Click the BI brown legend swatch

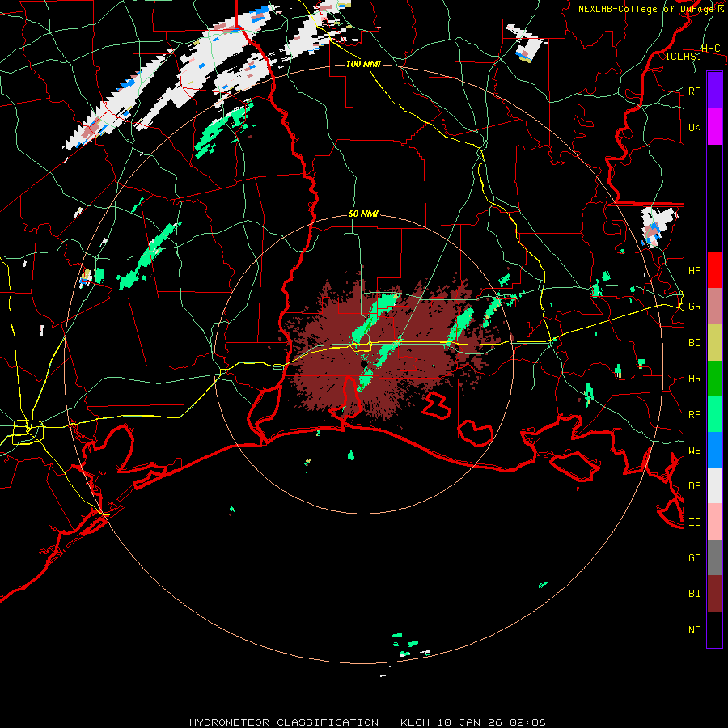point(714,594)
